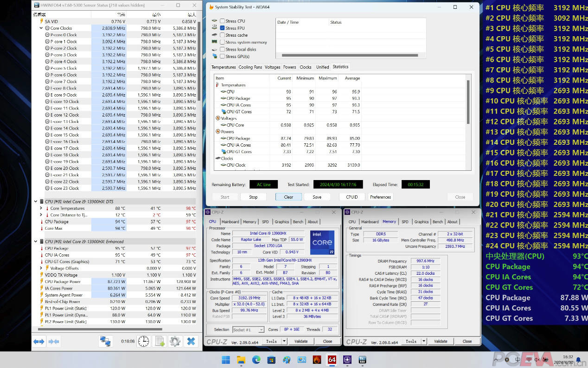Open File Explorer from taskbar
This screenshot has height=368, width=588.
[241, 360]
